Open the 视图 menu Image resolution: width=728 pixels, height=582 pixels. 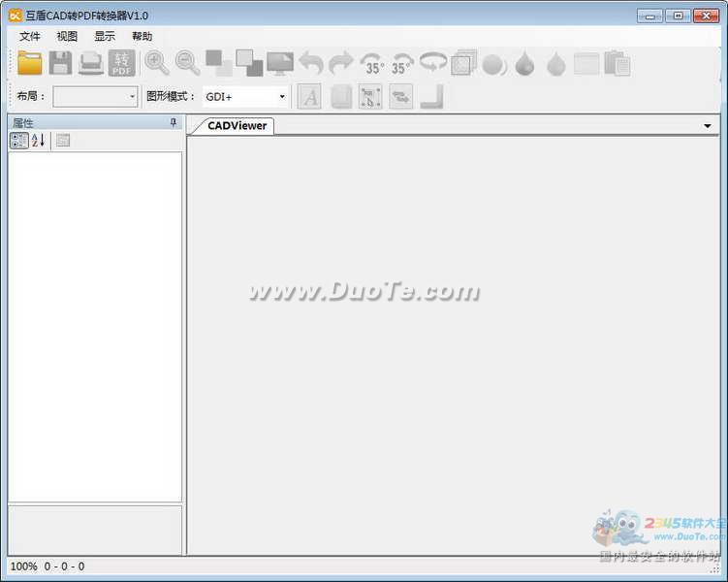67,36
